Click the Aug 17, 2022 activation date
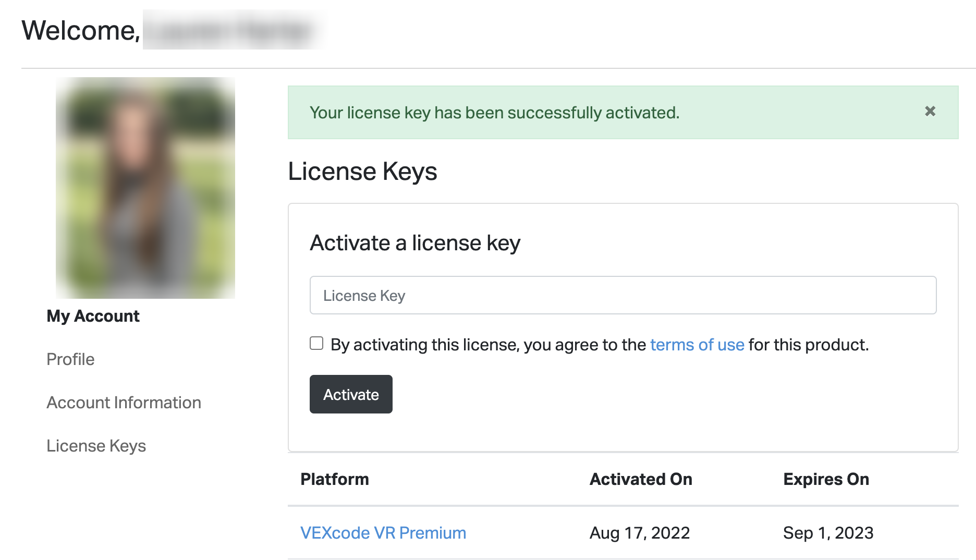 tap(639, 533)
